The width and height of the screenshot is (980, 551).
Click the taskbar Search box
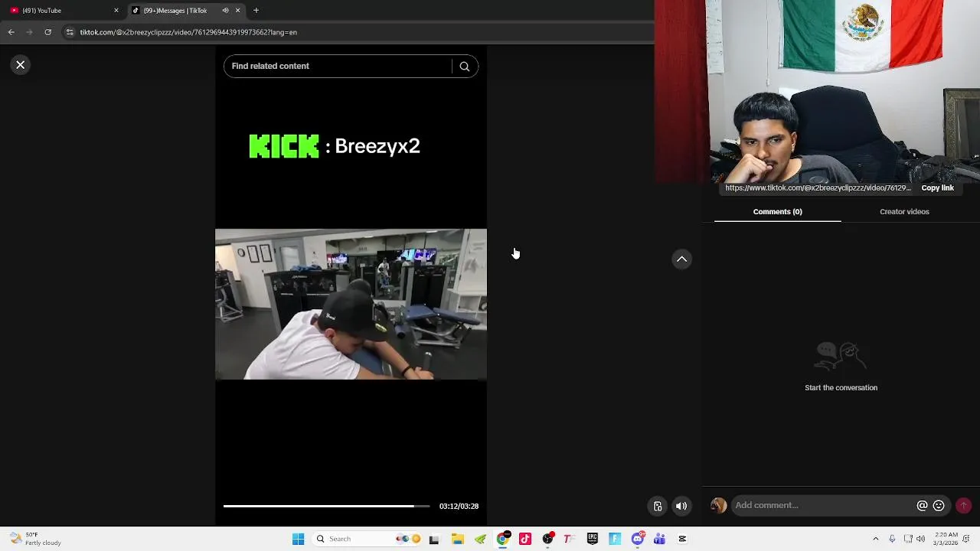pos(368,539)
